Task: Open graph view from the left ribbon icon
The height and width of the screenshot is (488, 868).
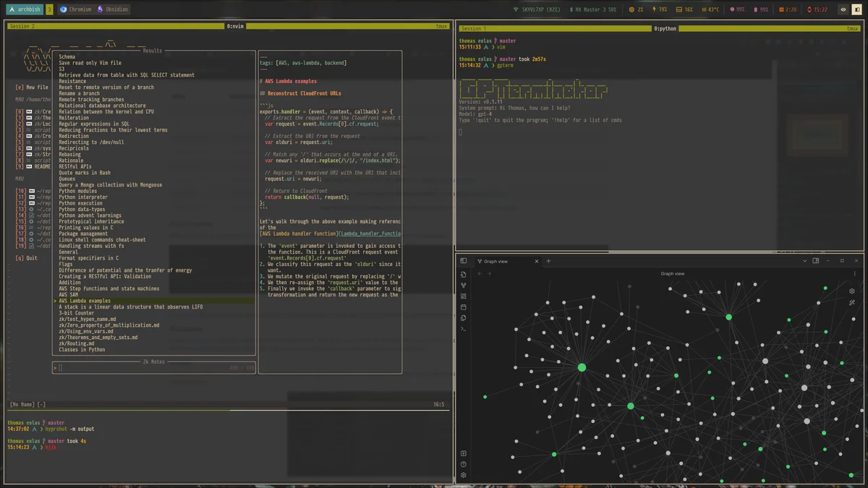Action: point(463,285)
